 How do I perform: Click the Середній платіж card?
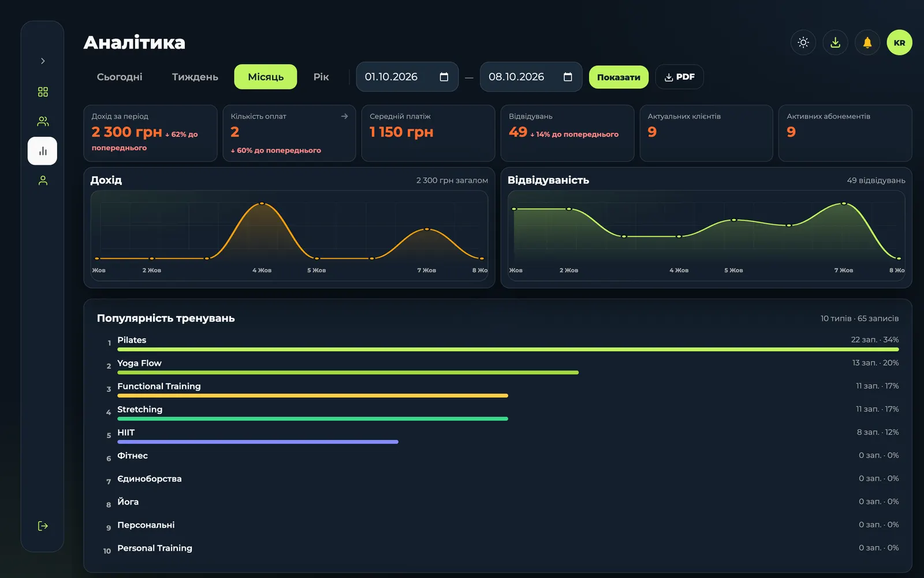pos(428,133)
